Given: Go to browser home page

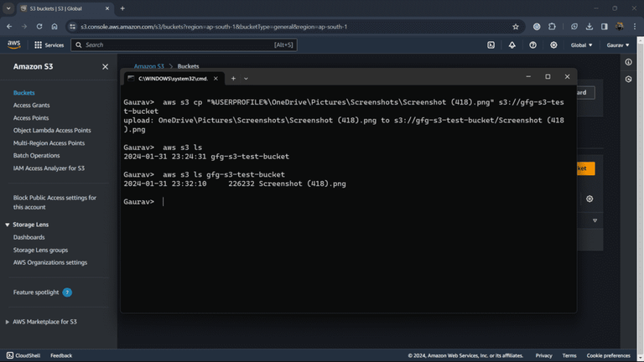Looking at the screenshot, I should point(55,27).
